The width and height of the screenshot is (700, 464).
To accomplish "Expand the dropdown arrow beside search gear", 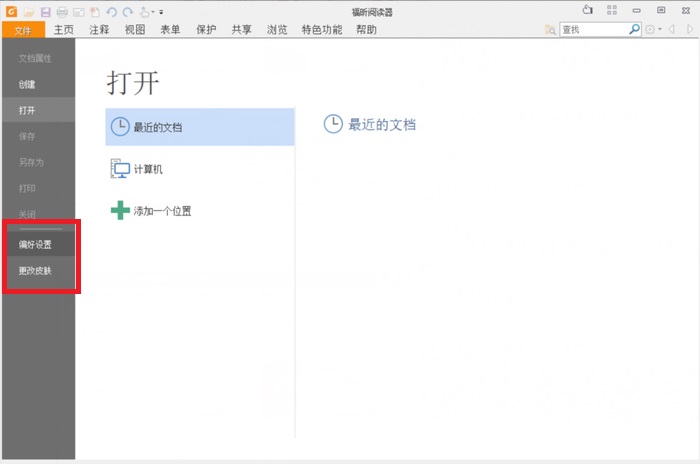I will pyautogui.click(x=660, y=29).
